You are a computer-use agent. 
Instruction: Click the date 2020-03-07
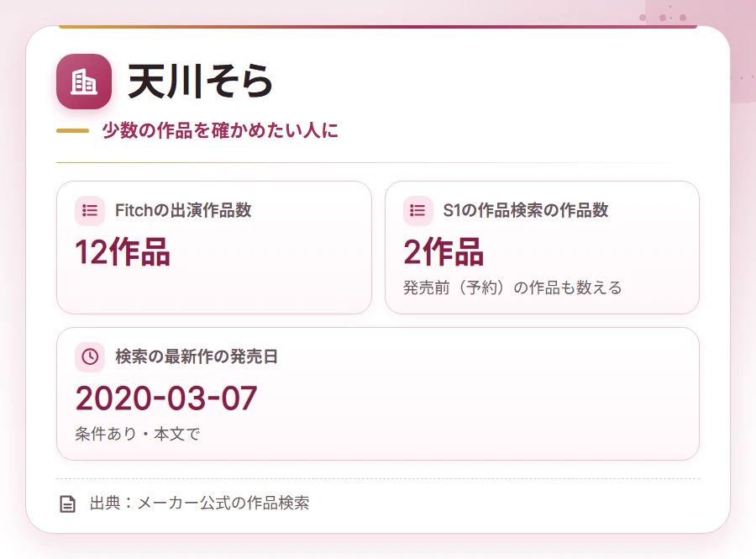166,398
